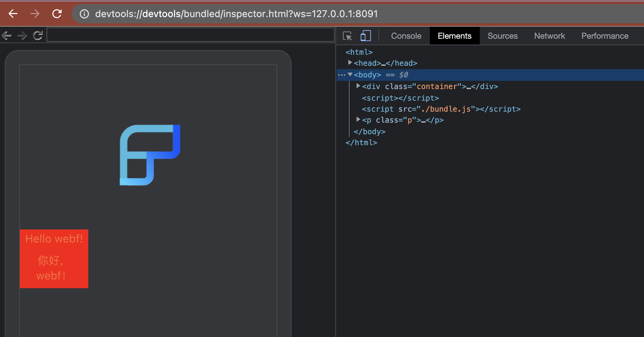Select the html node in the DOM tree
The image size is (644, 337).
click(x=359, y=52)
